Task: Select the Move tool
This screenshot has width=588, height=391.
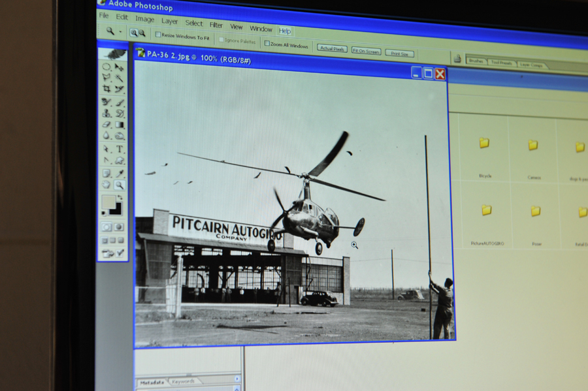Action: click(x=120, y=67)
